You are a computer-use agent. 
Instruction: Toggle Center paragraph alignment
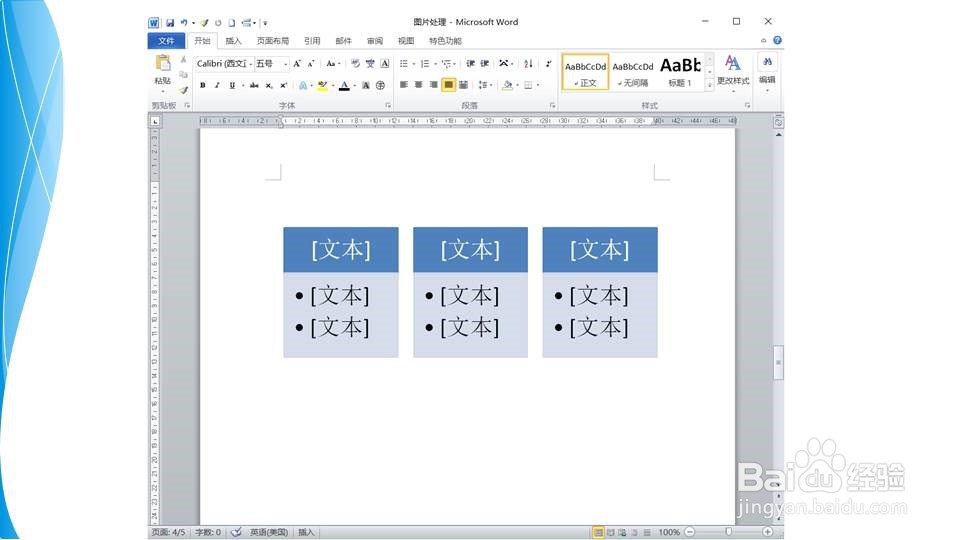pyautogui.click(x=418, y=84)
